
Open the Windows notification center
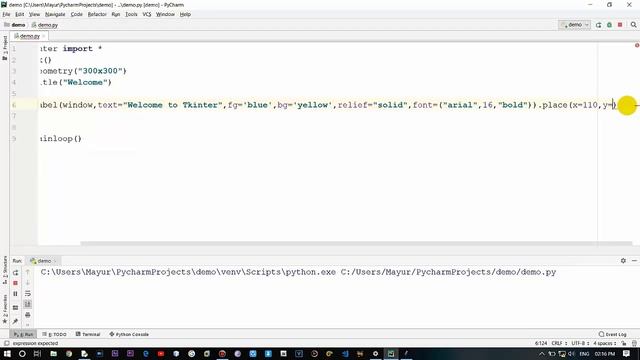[627, 354]
